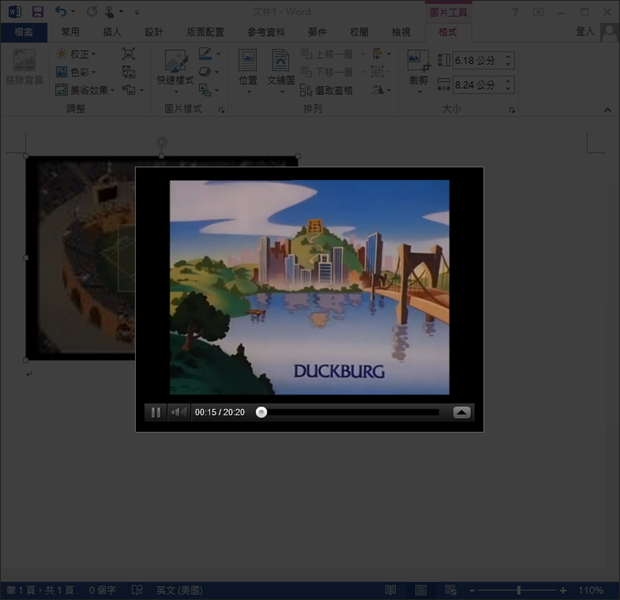Click the video seek bar track
620x600 pixels.
[350, 412]
